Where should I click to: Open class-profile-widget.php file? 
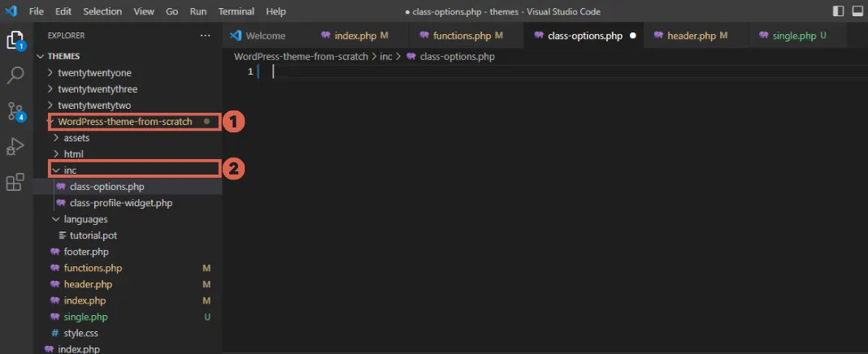tap(128, 203)
